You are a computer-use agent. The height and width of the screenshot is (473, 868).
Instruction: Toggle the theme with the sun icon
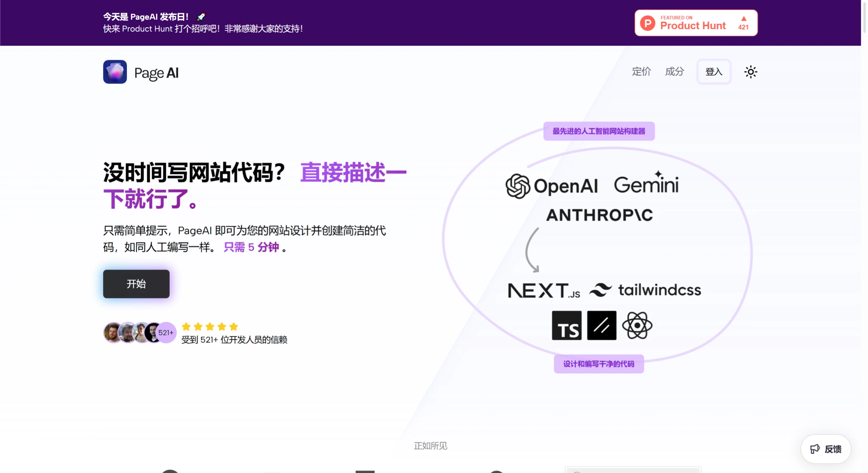pos(750,72)
